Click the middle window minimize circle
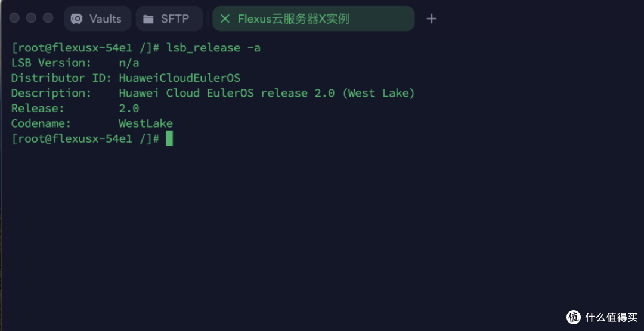The width and height of the screenshot is (644, 331). click(31, 18)
